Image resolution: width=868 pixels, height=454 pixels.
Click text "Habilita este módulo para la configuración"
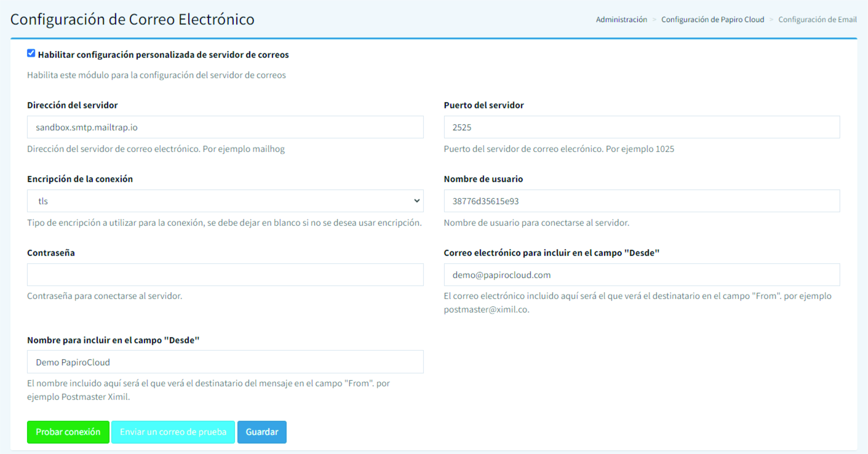pos(156,75)
